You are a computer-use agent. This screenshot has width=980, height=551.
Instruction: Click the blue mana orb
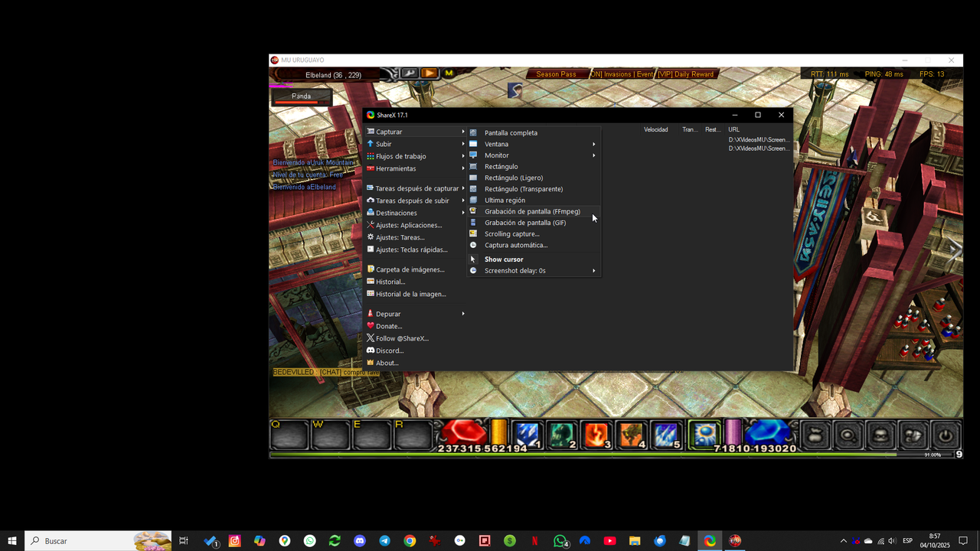[x=768, y=432]
